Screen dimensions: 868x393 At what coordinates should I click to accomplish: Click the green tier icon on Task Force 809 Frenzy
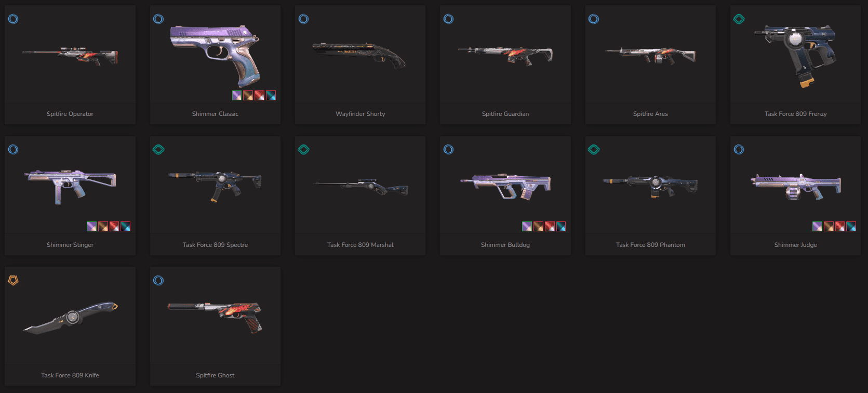739,19
